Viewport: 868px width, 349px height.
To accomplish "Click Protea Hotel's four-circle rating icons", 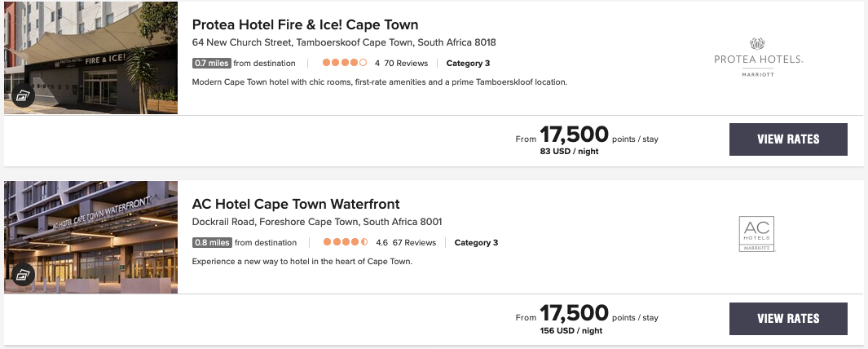I will pyautogui.click(x=345, y=63).
